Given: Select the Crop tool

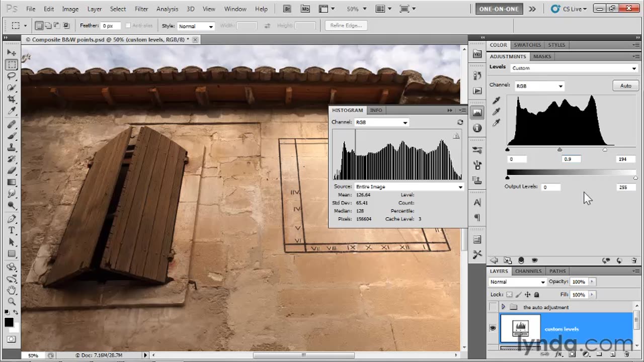Looking at the screenshot, I should [x=12, y=100].
